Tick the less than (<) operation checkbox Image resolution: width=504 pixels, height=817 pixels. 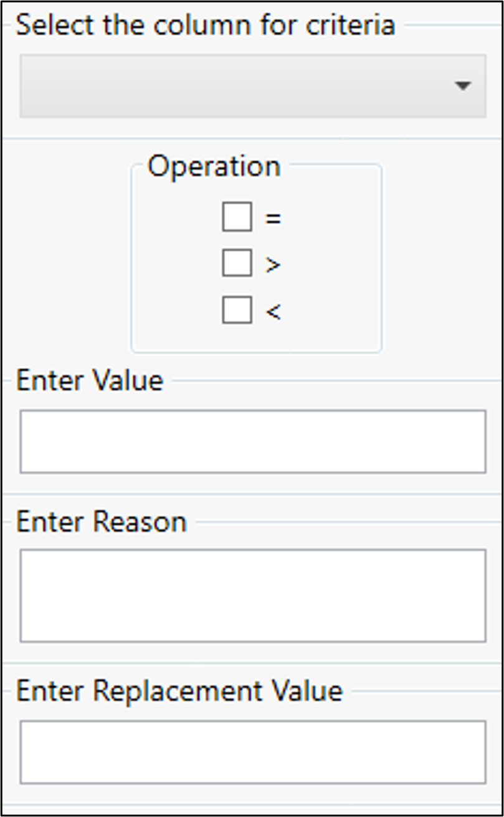point(237,310)
